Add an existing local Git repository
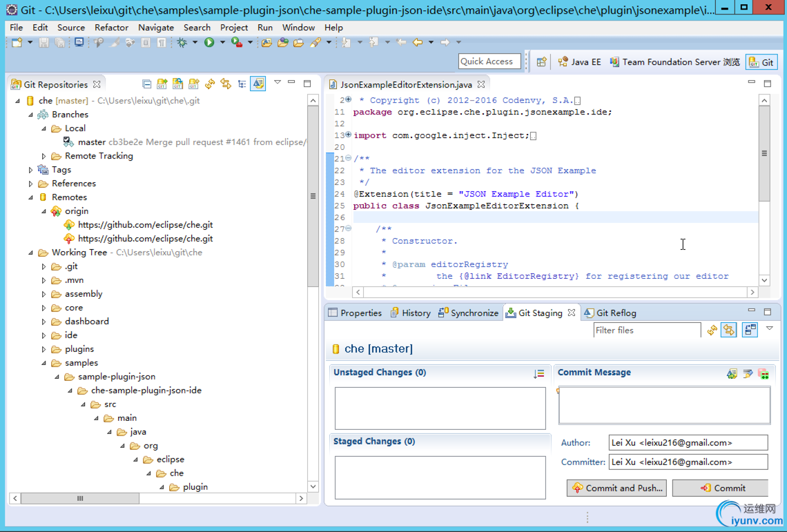The width and height of the screenshot is (787, 532). tap(162, 83)
